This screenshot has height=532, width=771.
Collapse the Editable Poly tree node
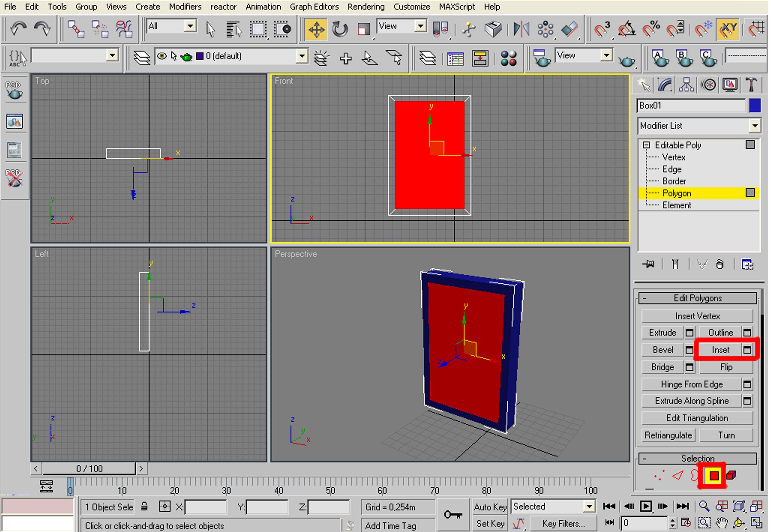pyautogui.click(x=646, y=145)
